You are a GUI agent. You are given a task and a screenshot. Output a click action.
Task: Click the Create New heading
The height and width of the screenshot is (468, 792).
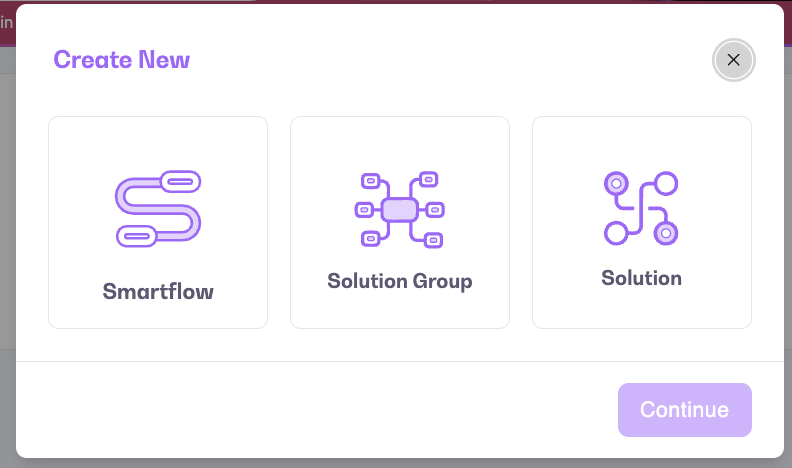(x=122, y=60)
